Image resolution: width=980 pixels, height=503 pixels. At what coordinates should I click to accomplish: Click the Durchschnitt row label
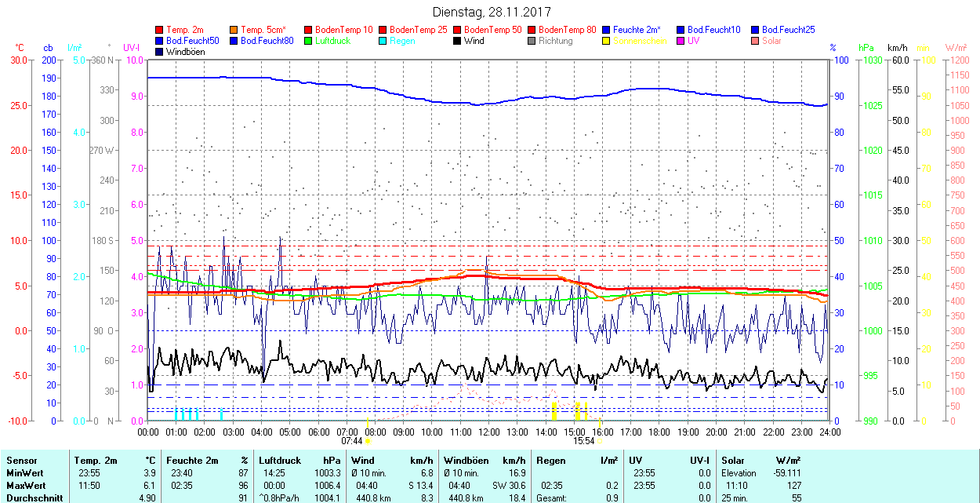pos(31,498)
